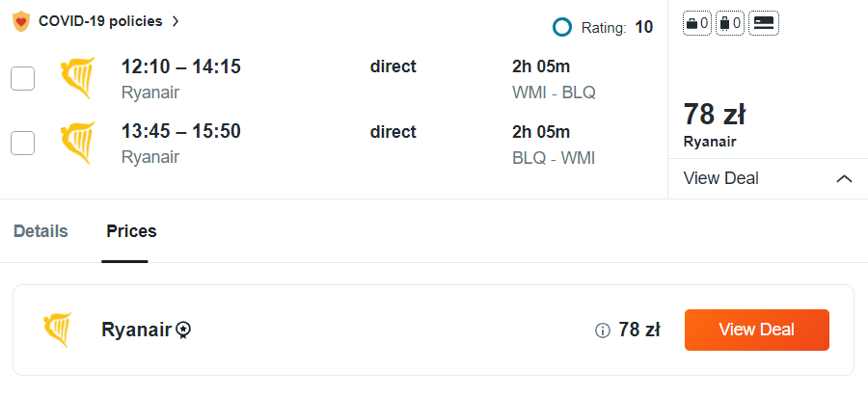Switch to the Details tab

41,231
